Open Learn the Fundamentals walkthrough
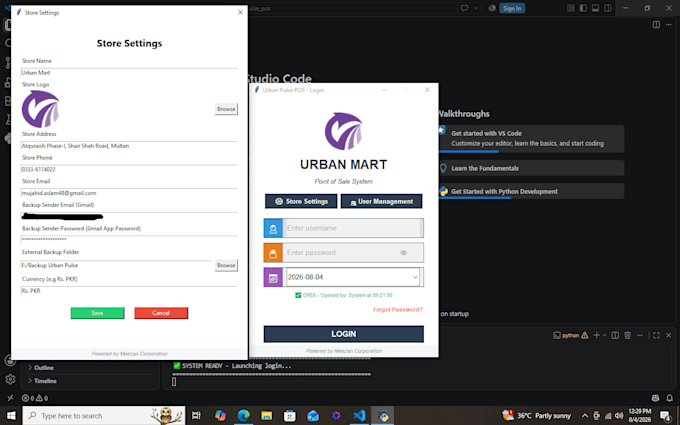The width and height of the screenshot is (680, 425). [531, 168]
